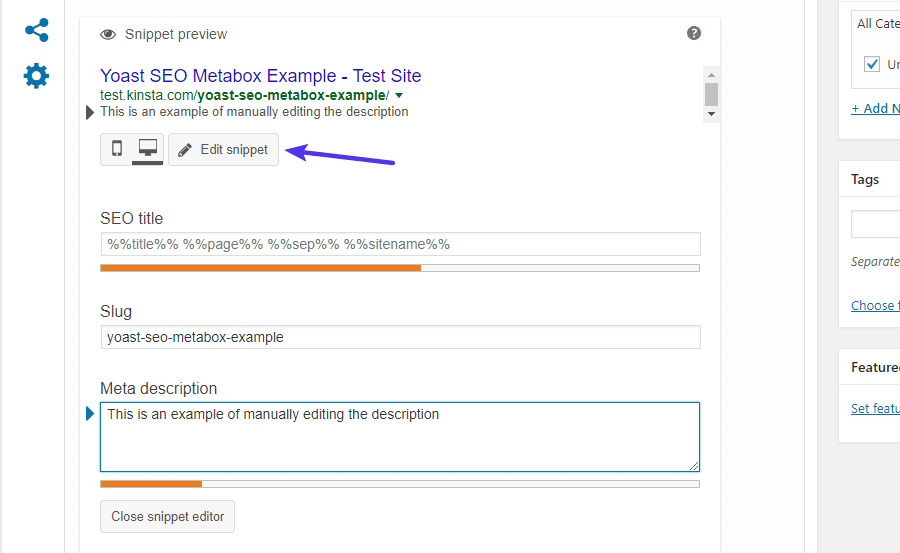The height and width of the screenshot is (553, 900).
Task: Click the Snippet preview heading text
Action: 176,34
